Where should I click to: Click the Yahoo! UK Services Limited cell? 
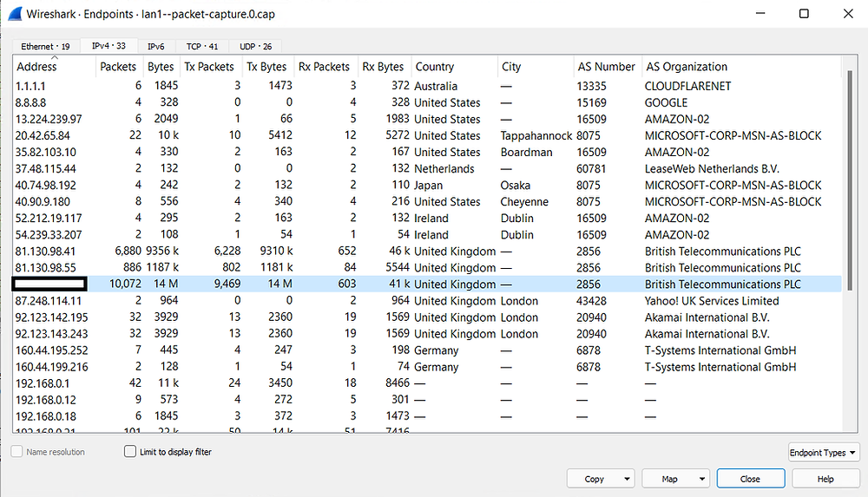(x=712, y=301)
